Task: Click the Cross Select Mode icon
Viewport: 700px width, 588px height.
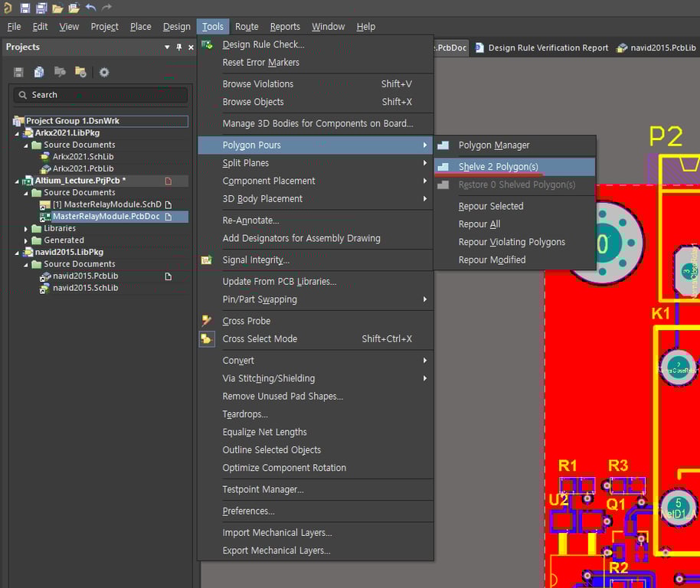Action: pyautogui.click(x=206, y=338)
